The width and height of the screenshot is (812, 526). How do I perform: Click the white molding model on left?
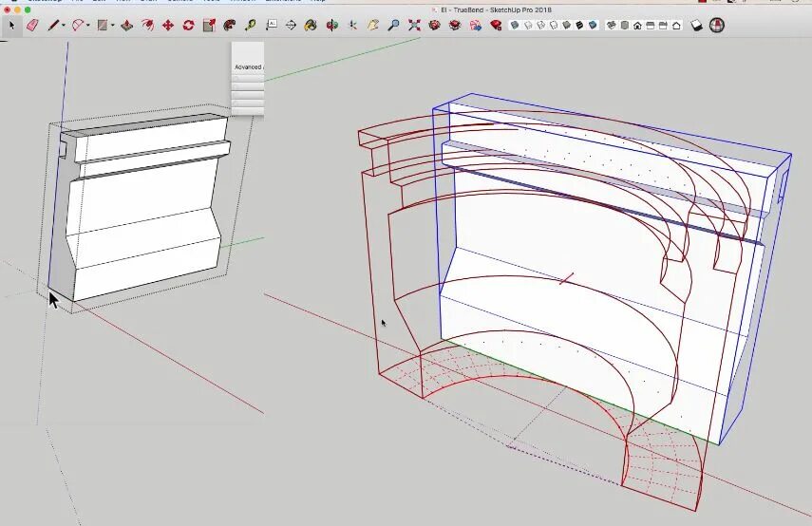point(140,207)
